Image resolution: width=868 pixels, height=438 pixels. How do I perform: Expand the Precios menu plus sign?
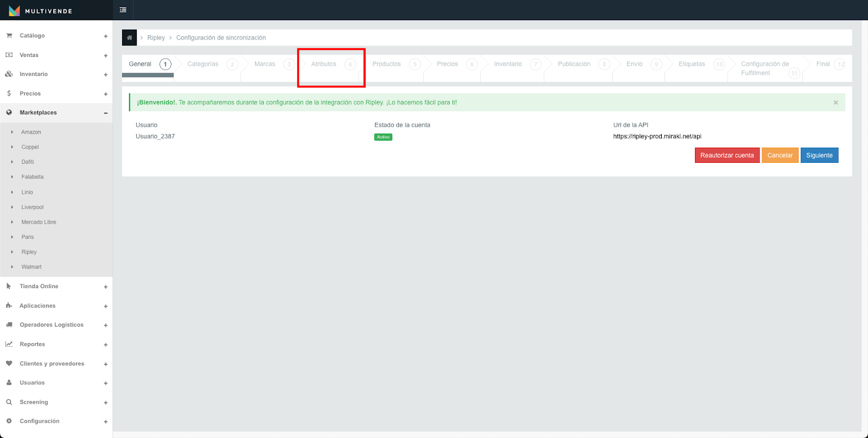106,94
